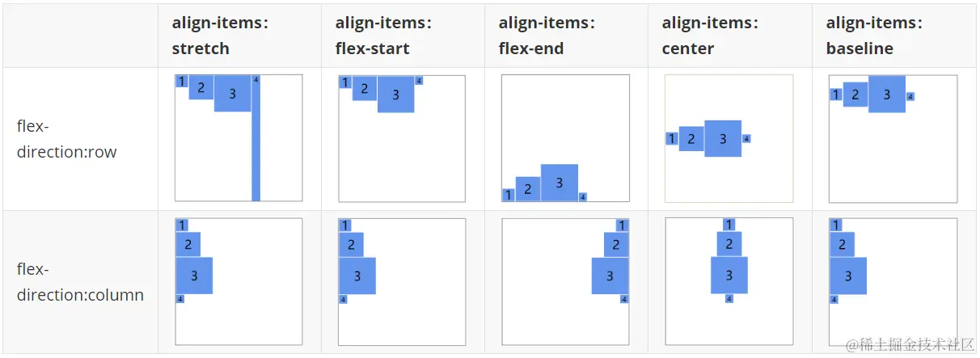
Task: Click the "align-items: stretch" column header
Action: (220, 36)
